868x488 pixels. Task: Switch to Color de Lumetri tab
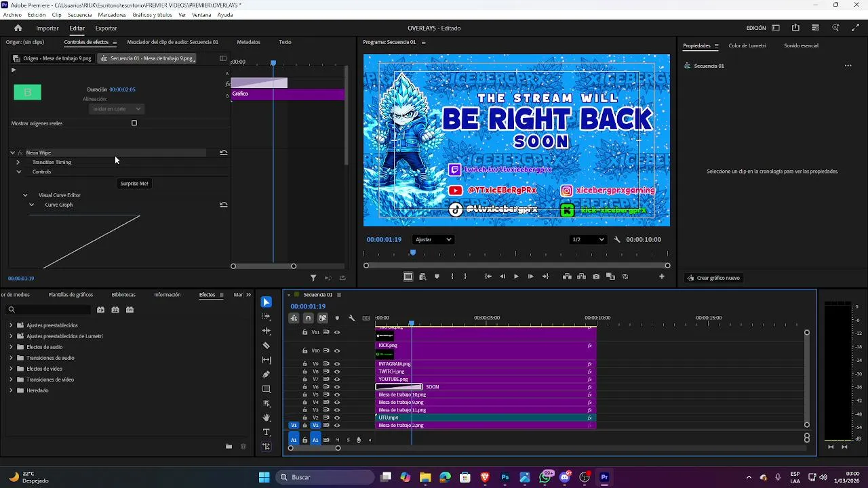[x=747, y=45]
